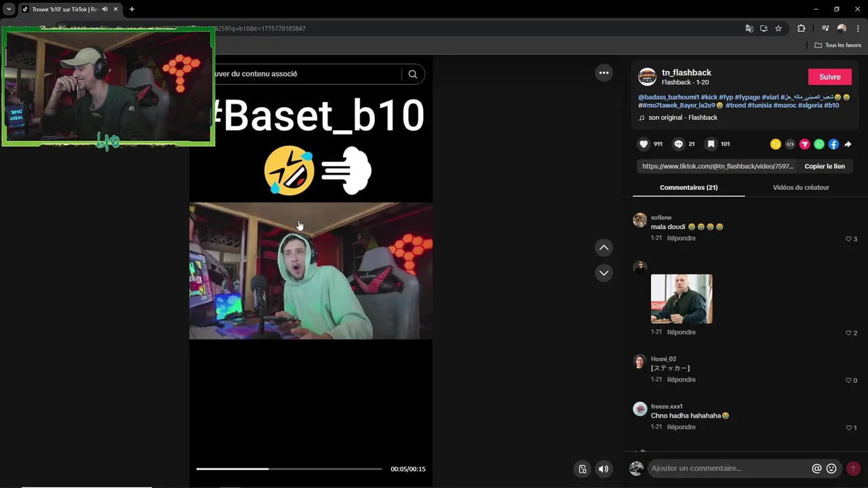This screenshot has width=868, height=488.
Task: Open a new browser tab
Action: click(x=132, y=9)
